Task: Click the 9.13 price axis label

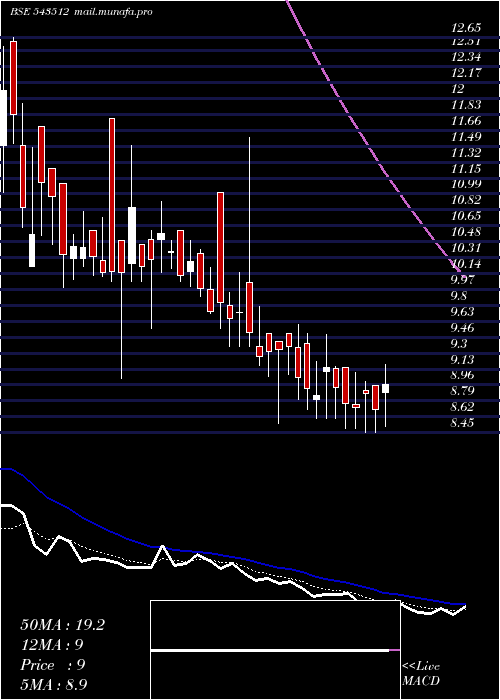Action: (x=464, y=359)
